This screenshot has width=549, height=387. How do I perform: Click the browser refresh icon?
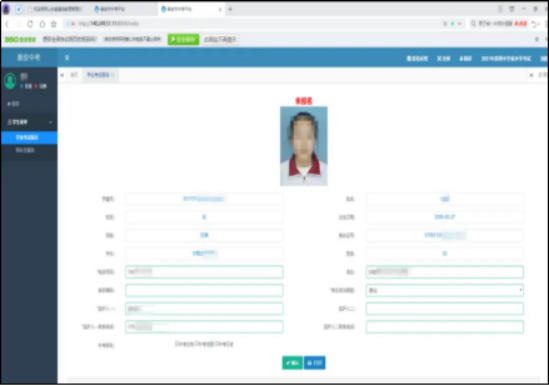tap(30, 24)
